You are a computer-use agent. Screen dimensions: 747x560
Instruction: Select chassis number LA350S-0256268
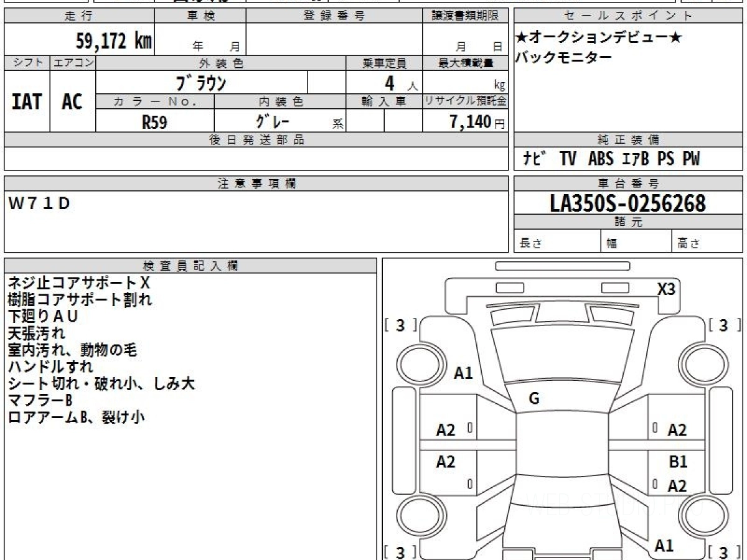pos(628,203)
